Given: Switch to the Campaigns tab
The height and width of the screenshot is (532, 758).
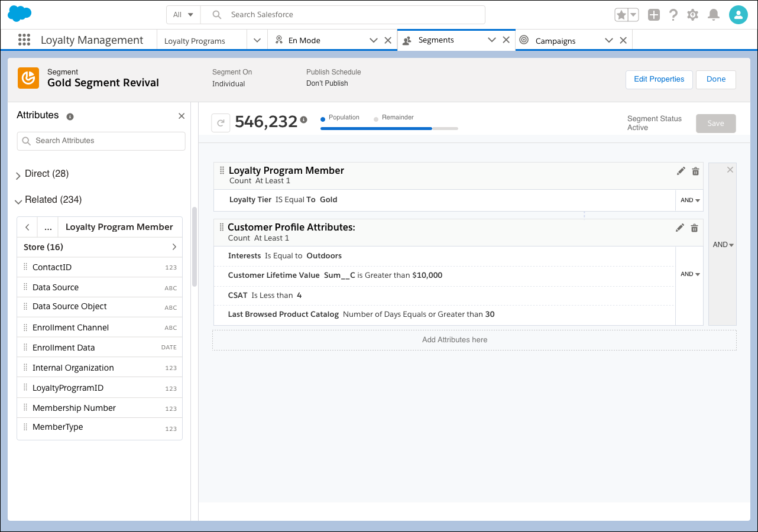Looking at the screenshot, I should (x=555, y=40).
